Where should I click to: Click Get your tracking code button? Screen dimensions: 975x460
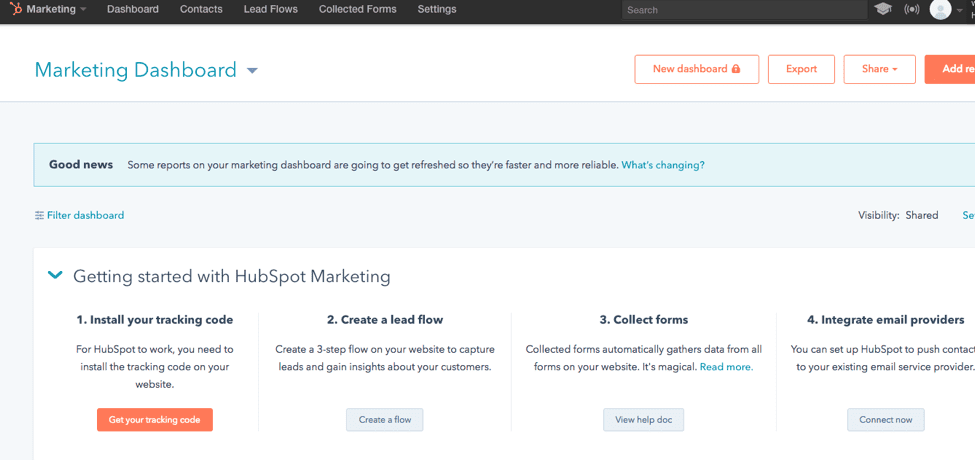point(155,420)
